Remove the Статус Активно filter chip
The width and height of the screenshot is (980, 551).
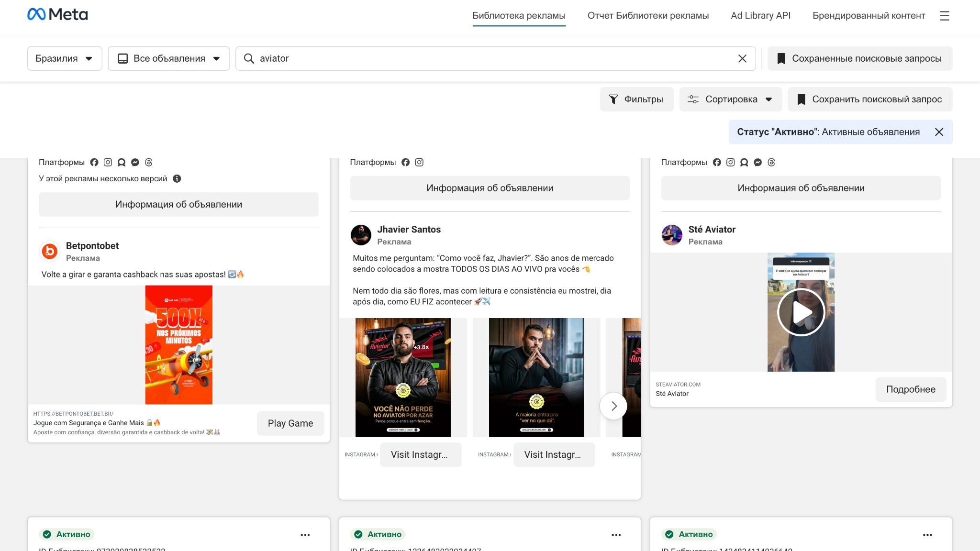[939, 132]
